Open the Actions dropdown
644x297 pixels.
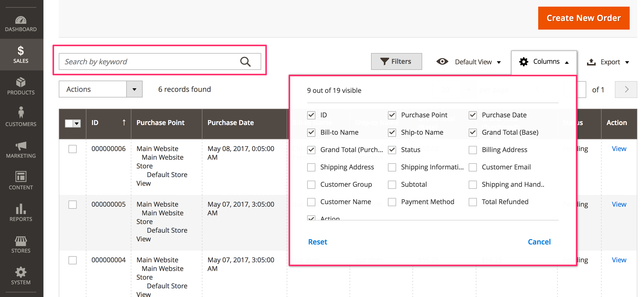(100, 89)
